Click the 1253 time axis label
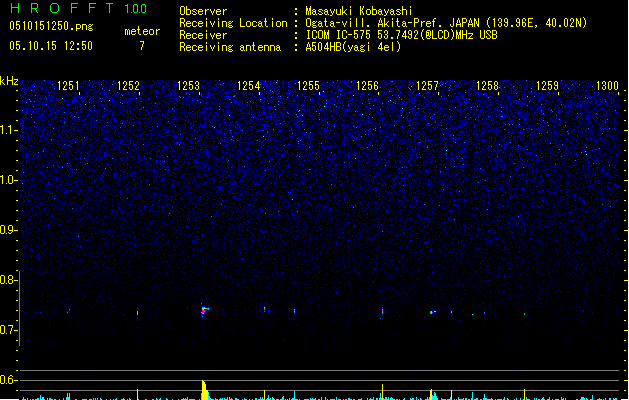The image size is (629, 400). tap(188, 86)
